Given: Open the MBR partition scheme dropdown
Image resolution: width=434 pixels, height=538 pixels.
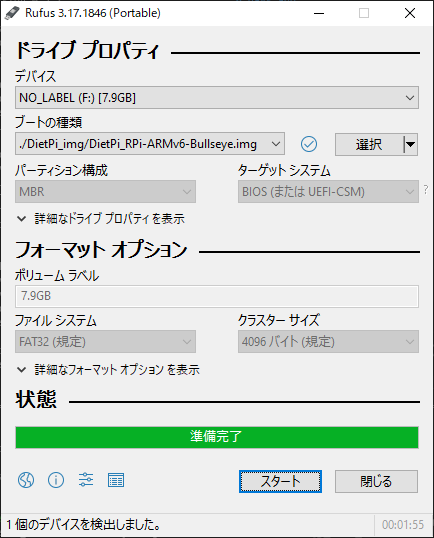Looking at the screenshot, I should tap(105, 191).
